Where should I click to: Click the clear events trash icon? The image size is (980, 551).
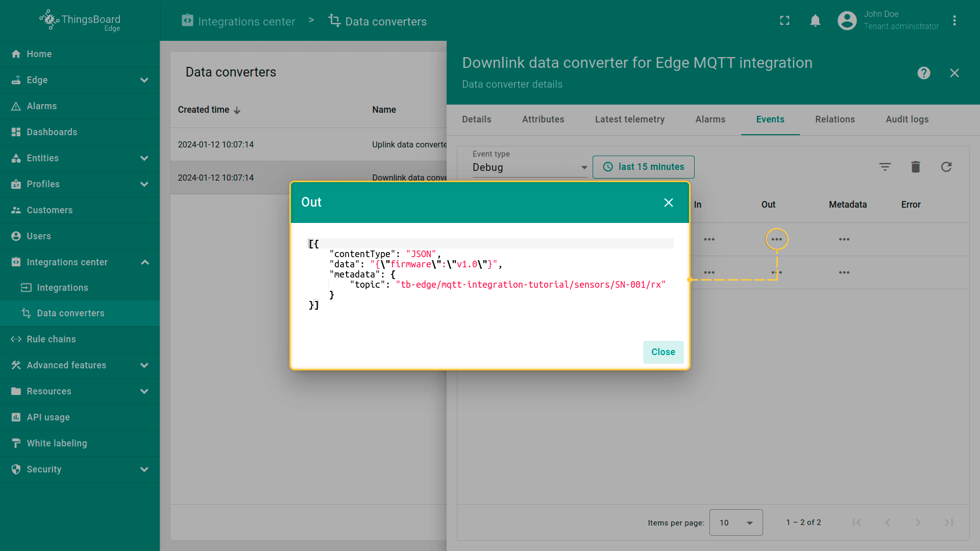click(x=915, y=167)
